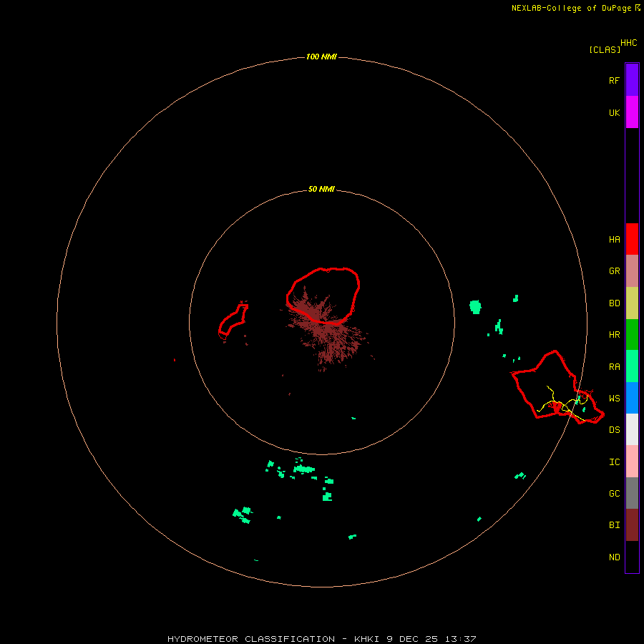Click the IC legend label
644x644 pixels.
click(614, 462)
